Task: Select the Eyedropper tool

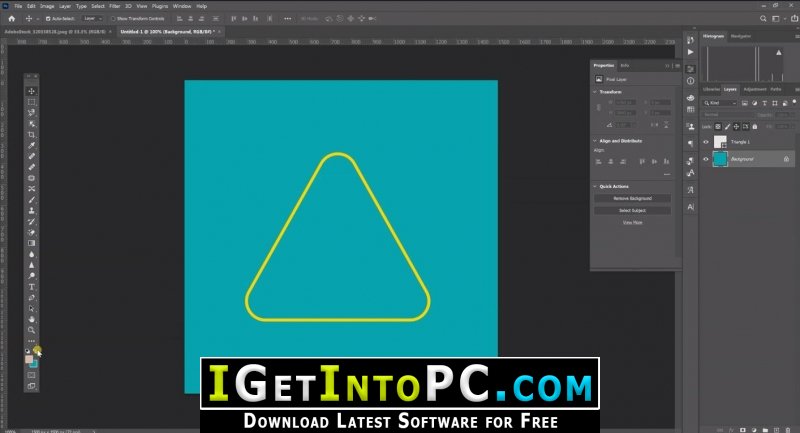Action: pyautogui.click(x=32, y=145)
